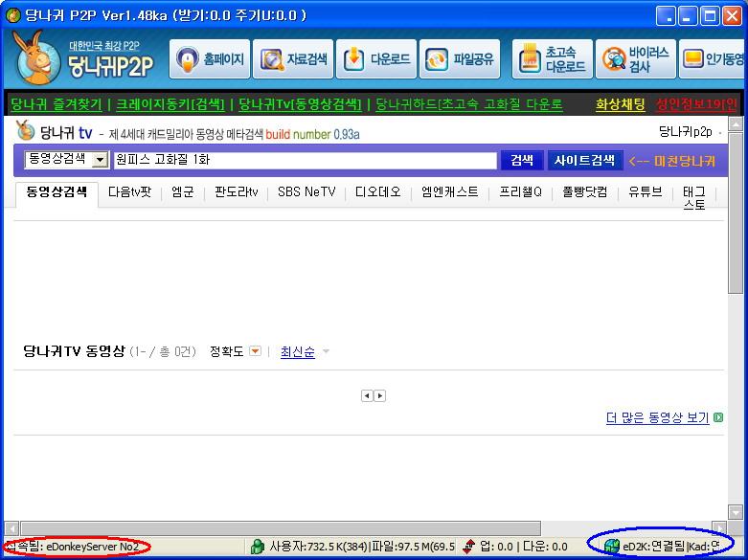Click eD2K:연결됨 status text

[653, 547]
